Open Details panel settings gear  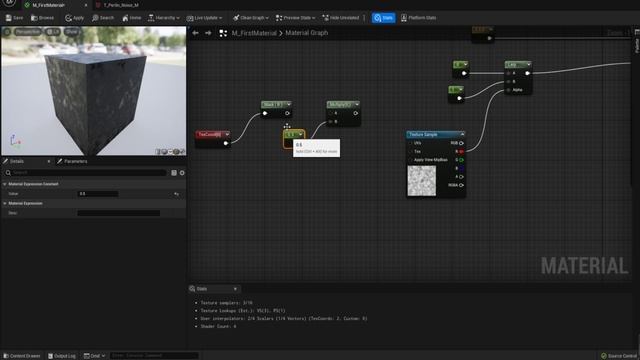182,173
